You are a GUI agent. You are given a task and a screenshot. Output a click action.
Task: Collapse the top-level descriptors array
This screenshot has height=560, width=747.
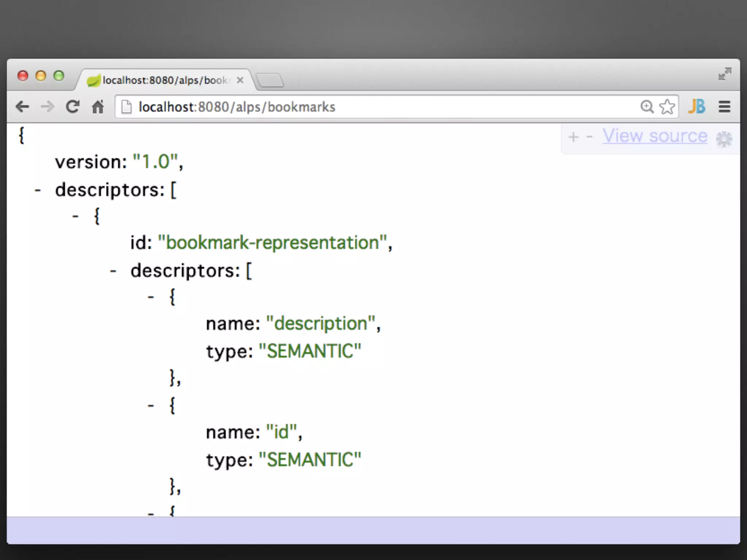(38, 190)
